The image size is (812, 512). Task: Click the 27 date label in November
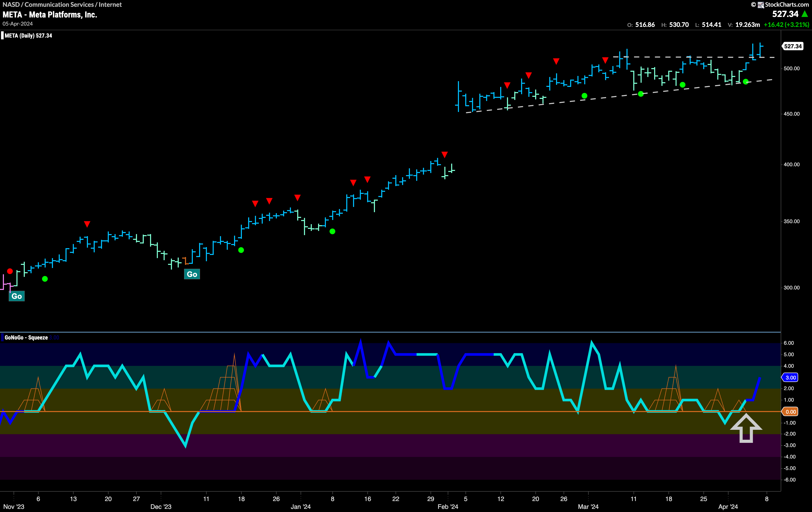click(x=136, y=499)
